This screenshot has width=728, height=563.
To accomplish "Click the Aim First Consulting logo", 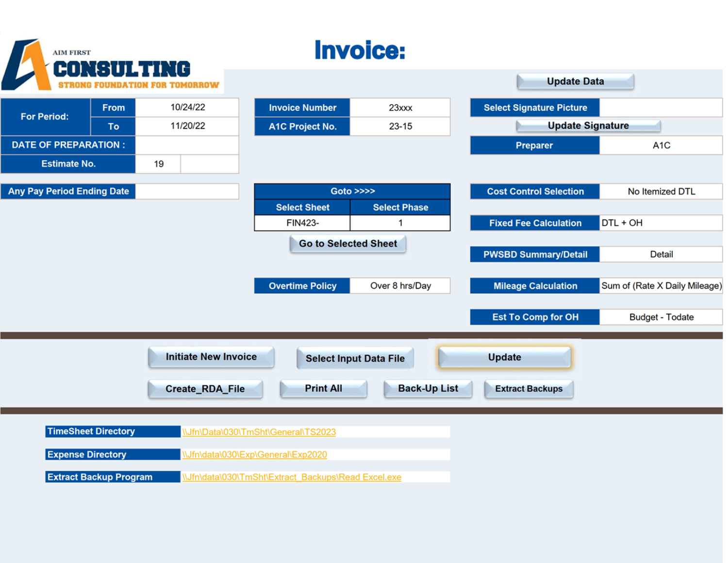I will pos(112,66).
